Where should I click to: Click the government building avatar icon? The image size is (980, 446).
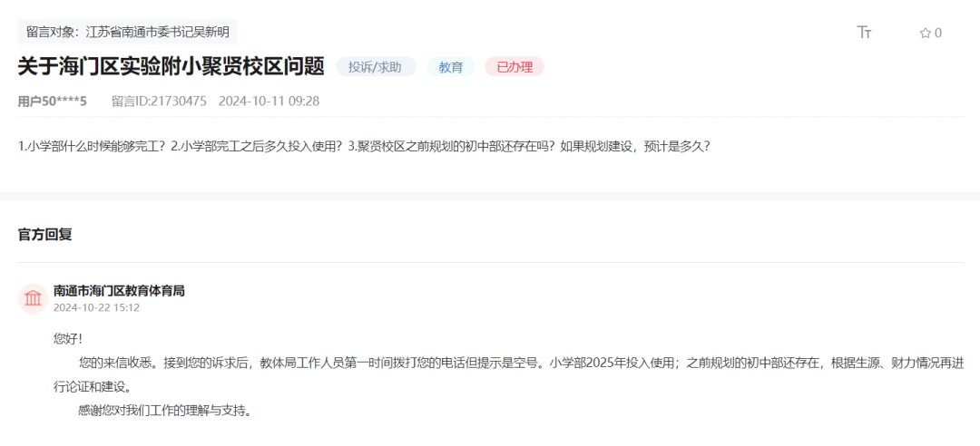point(33,298)
